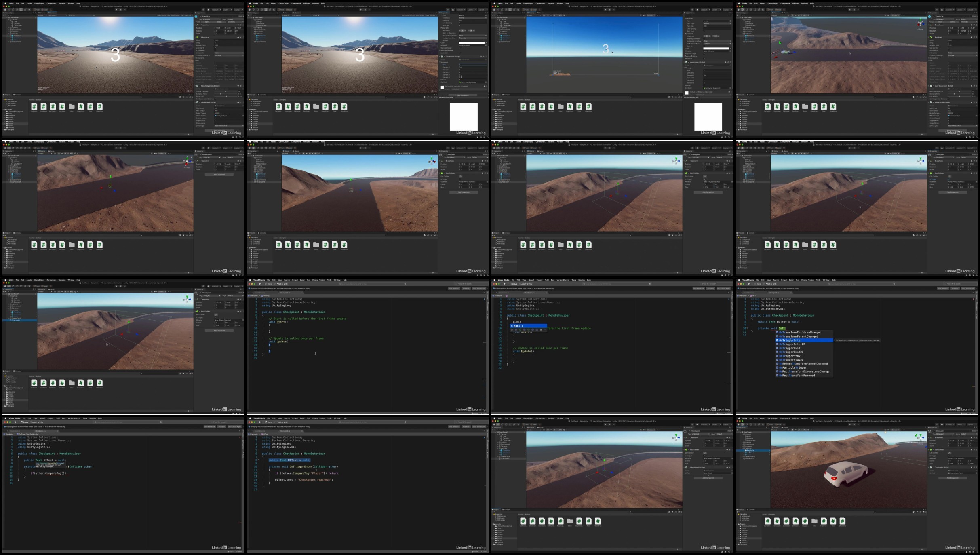
Task: Click scene orientation gizmo in bottom-right frame
Action: [920, 437]
